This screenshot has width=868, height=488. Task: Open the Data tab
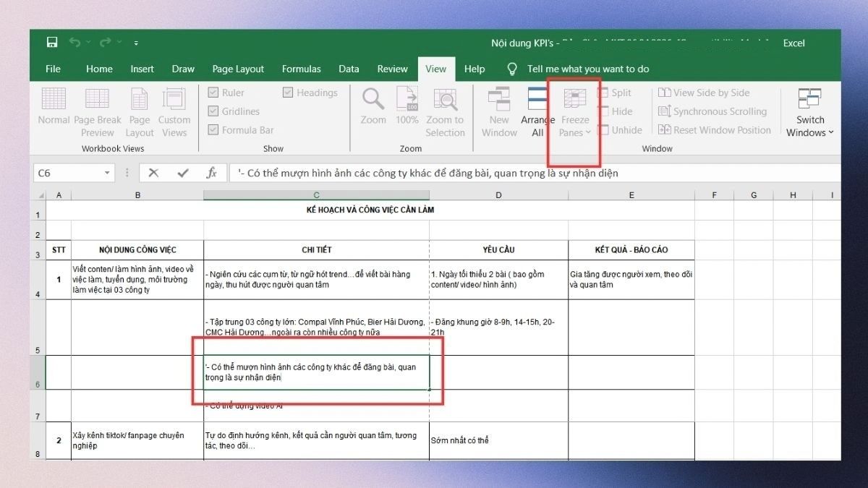tap(349, 69)
